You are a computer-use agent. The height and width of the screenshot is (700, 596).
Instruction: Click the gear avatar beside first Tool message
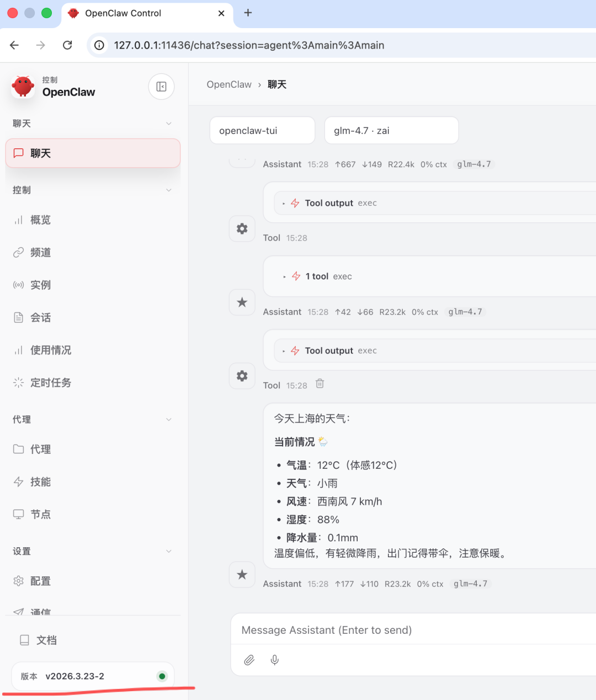click(x=242, y=229)
